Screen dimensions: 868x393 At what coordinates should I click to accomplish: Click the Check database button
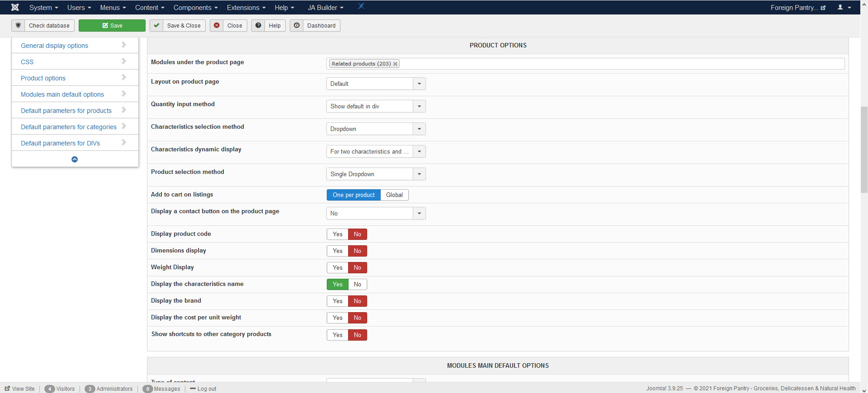tap(43, 25)
